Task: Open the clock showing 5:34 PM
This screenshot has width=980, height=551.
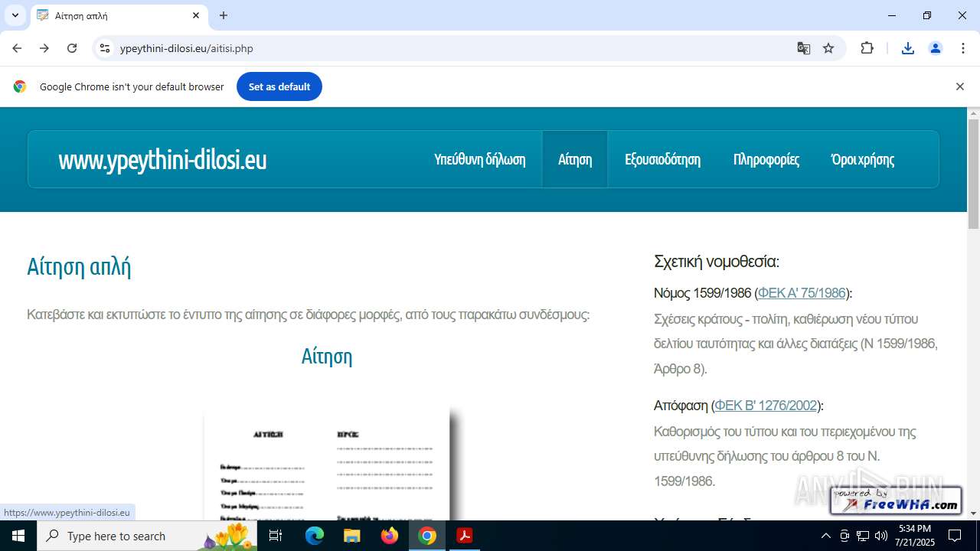Action: tap(916, 536)
